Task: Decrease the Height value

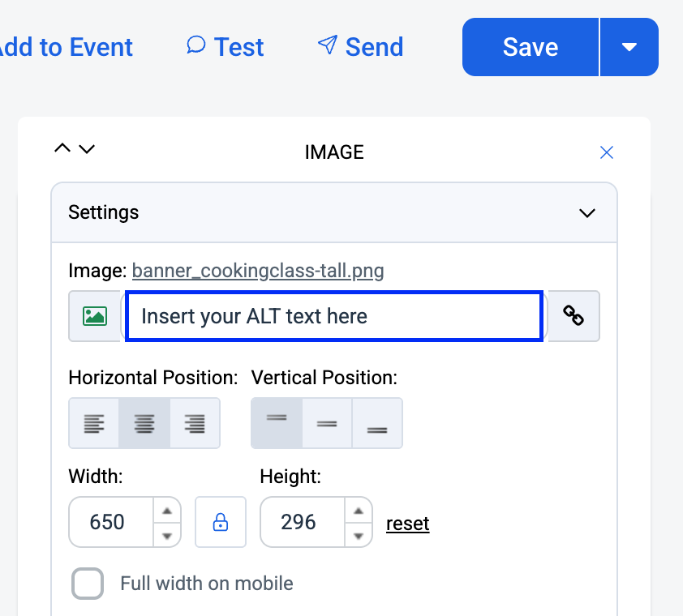Action: pos(358,535)
